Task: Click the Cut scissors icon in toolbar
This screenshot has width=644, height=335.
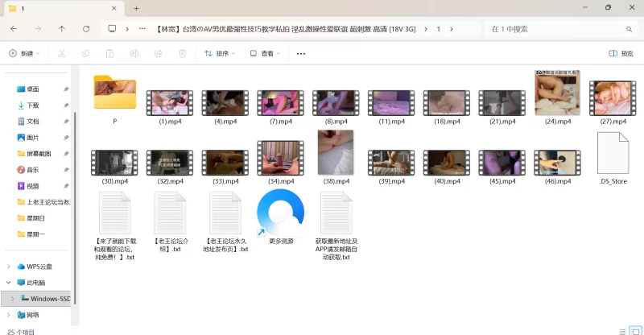Action: (60, 54)
